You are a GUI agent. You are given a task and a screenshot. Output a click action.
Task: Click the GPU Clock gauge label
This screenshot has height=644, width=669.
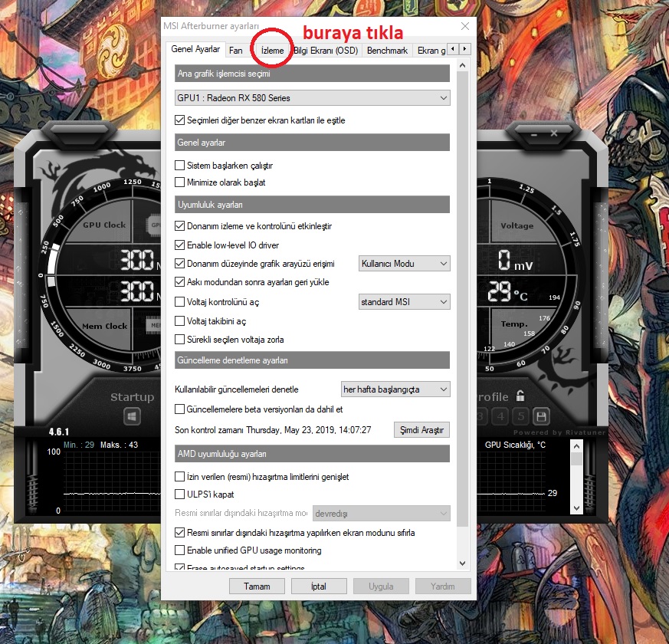click(x=104, y=225)
